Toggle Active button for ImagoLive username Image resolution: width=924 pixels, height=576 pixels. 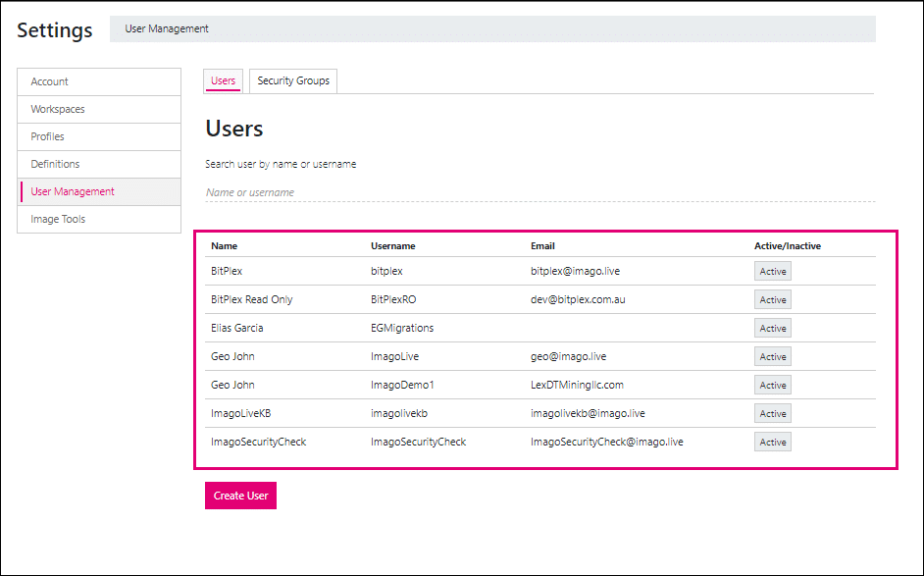(773, 356)
